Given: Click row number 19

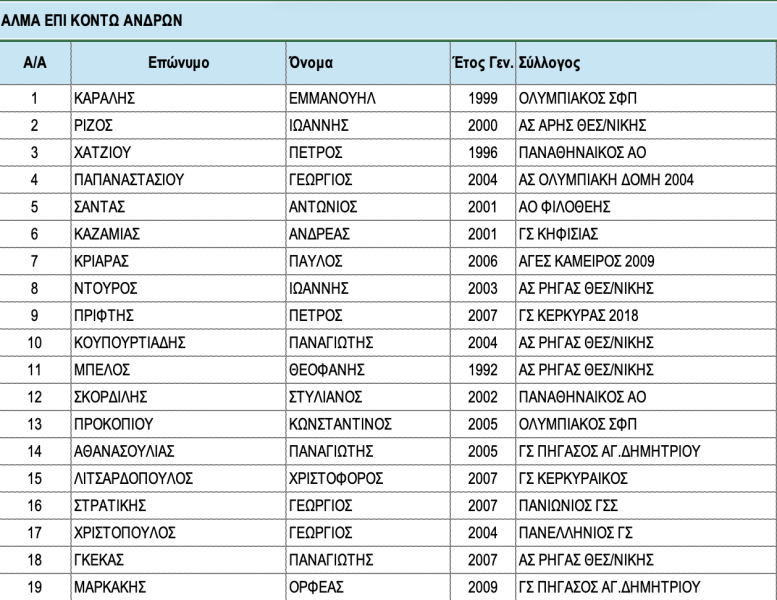Looking at the screenshot, I should 34,587.
